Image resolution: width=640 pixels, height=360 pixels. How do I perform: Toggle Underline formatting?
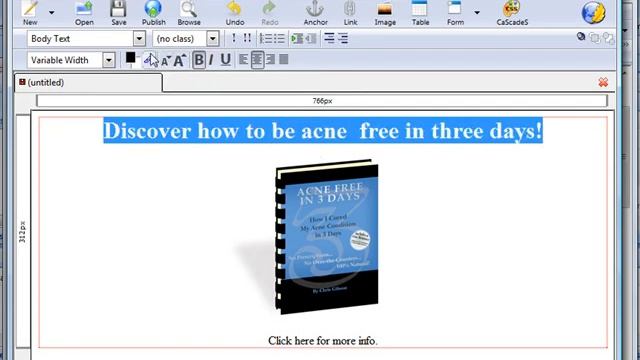click(x=225, y=60)
